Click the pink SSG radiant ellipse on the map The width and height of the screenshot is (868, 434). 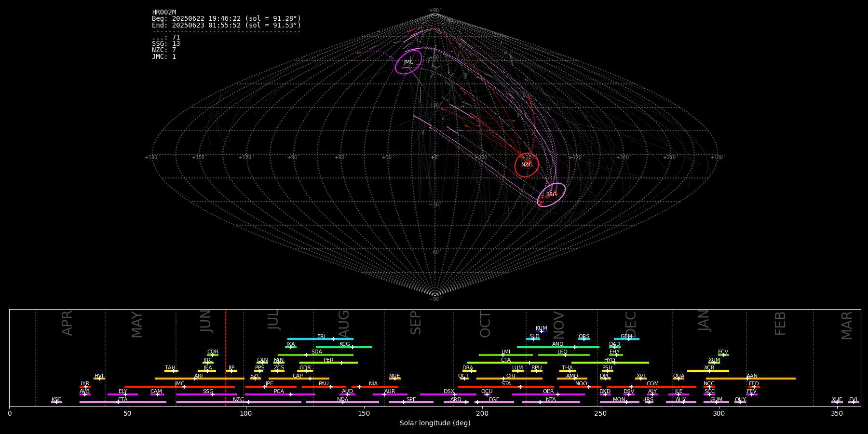(551, 195)
